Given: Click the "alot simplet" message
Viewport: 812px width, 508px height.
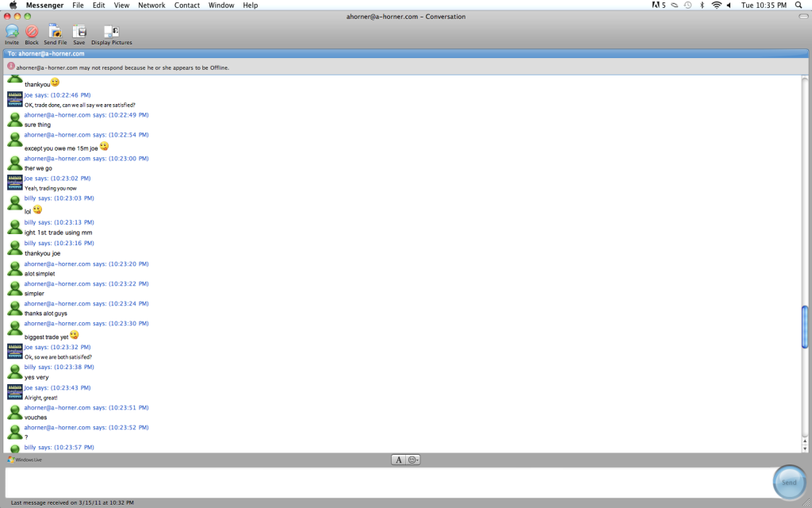Looking at the screenshot, I should click(40, 274).
